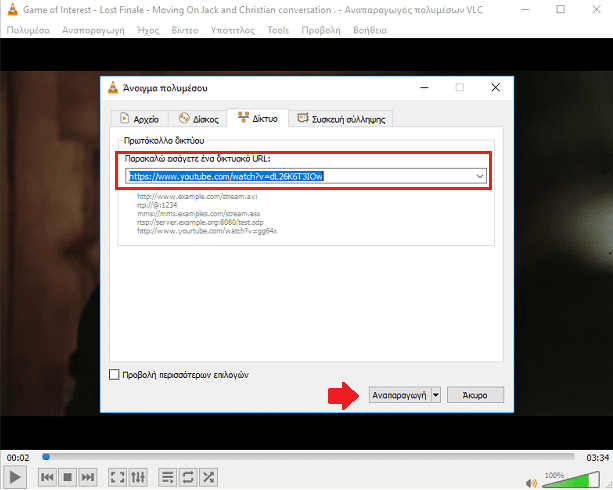Switch to the Αρχείο tab

tap(140, 119)
